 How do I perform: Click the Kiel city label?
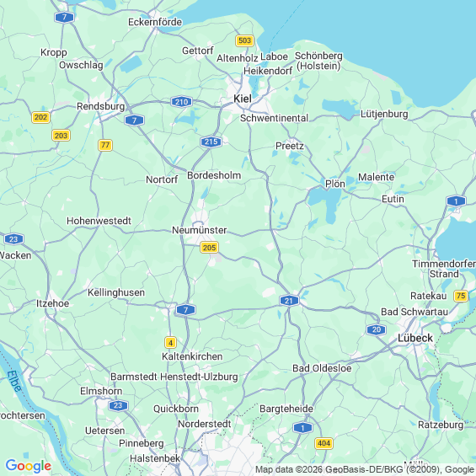point(243,99)
